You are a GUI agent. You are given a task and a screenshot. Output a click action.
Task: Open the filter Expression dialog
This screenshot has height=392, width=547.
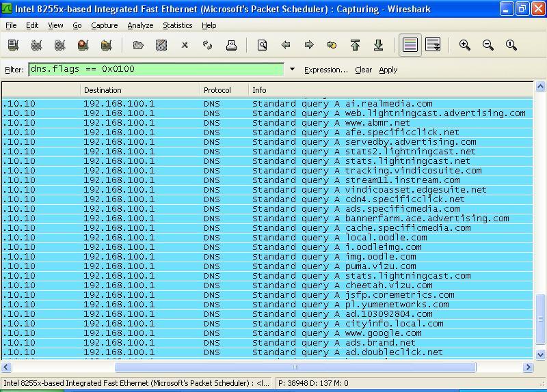point(326,70)
